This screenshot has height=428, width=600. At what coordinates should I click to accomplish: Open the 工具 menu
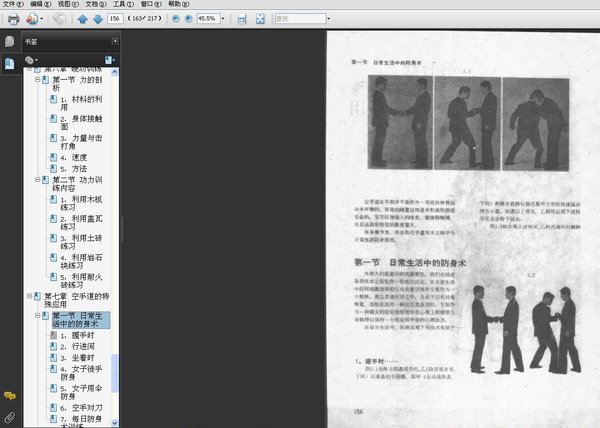pyautogui.click(x=123, y=4)
